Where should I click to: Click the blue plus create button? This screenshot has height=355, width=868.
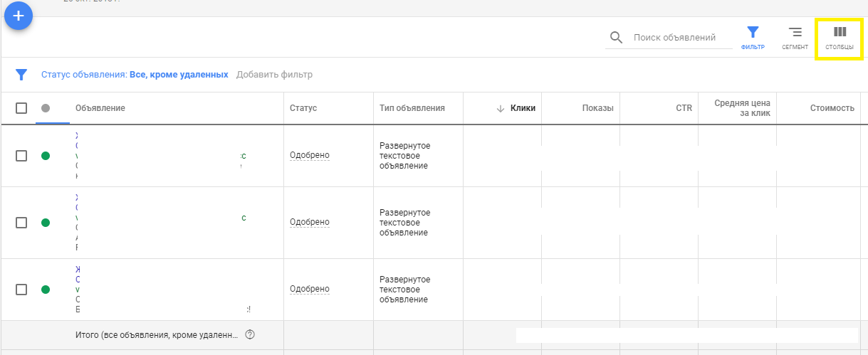pyautogui.click(x=19, y=16)
